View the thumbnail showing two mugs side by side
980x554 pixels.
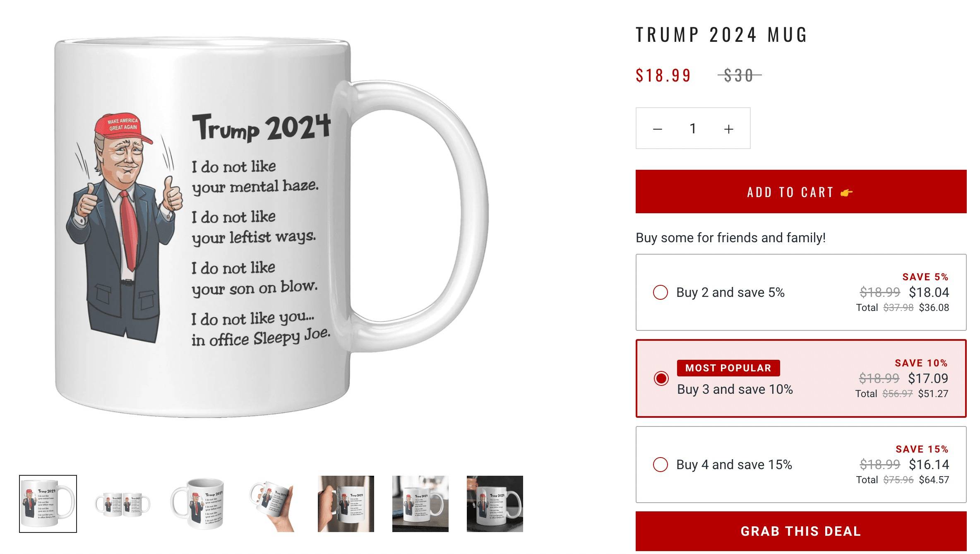[122, 504]
